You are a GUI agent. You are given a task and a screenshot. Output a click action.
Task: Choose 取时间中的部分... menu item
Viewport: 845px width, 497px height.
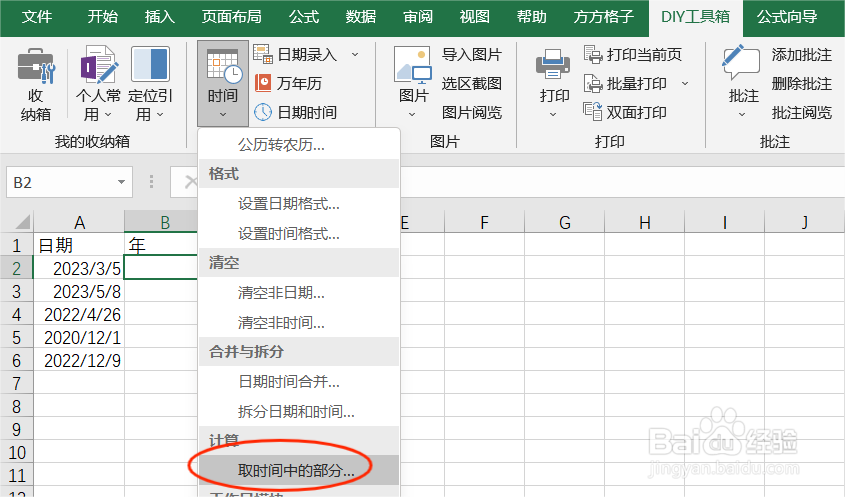point(299,470)
